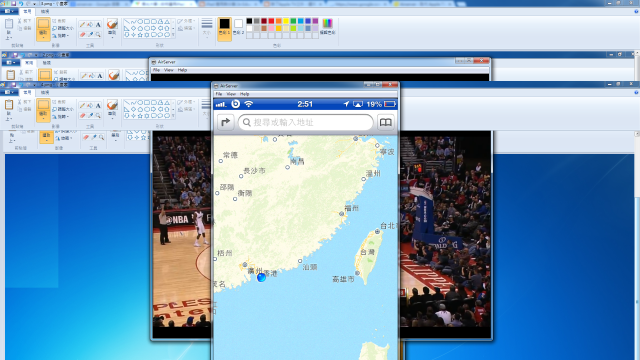Open View tab in the 4.png Paint window
Screen dimensions: 640x360
coord(45,93)
